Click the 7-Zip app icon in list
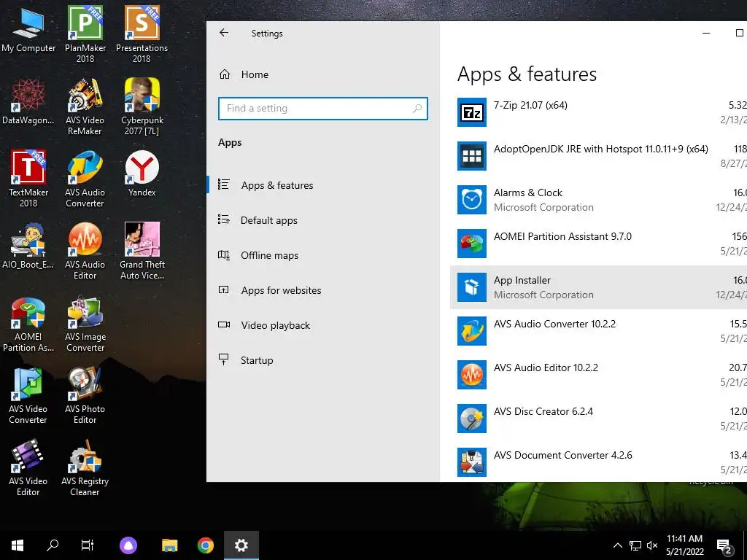This screenshot has width=747, height=560. 472,112
